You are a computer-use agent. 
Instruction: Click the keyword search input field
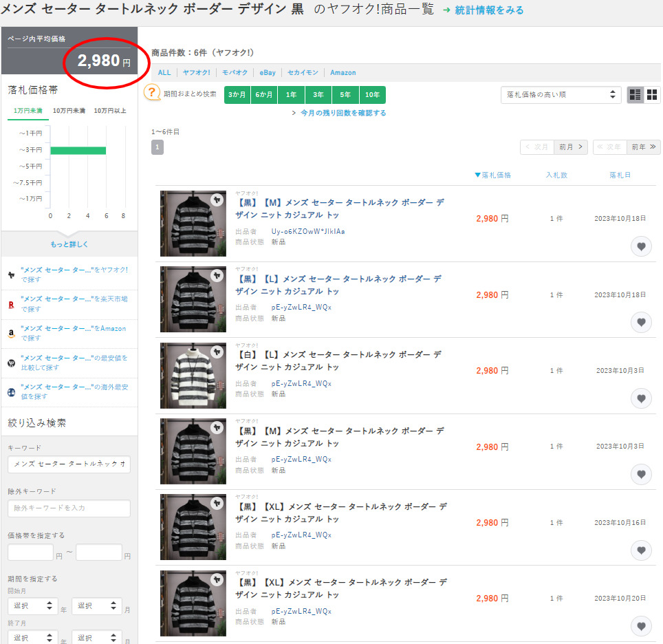pos(69,464)
